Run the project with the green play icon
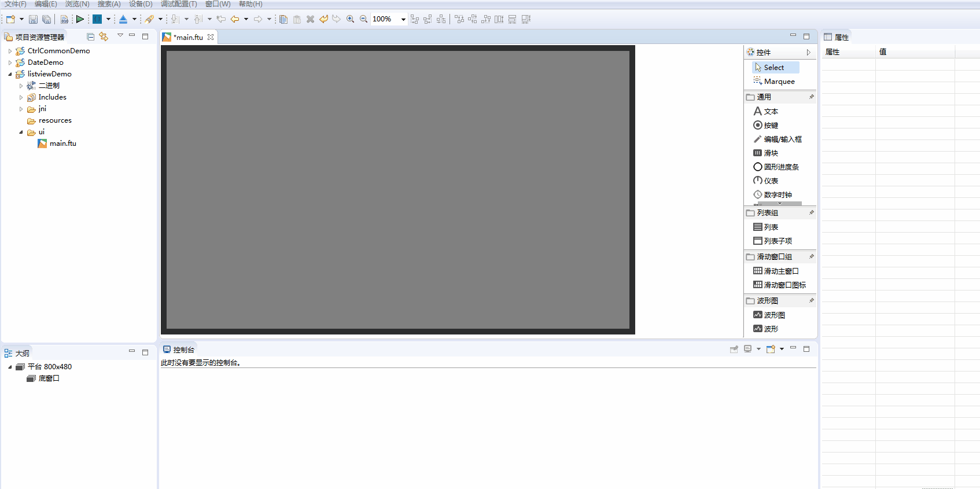This screenshot has width=980, height=489. (x=80, y=19)
